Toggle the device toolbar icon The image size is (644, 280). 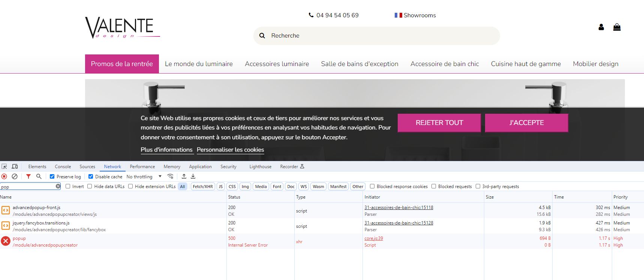[15, 166]
